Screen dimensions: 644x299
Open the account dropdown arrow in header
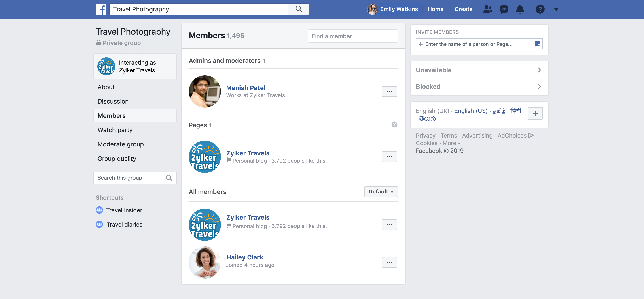click(556, 9)
